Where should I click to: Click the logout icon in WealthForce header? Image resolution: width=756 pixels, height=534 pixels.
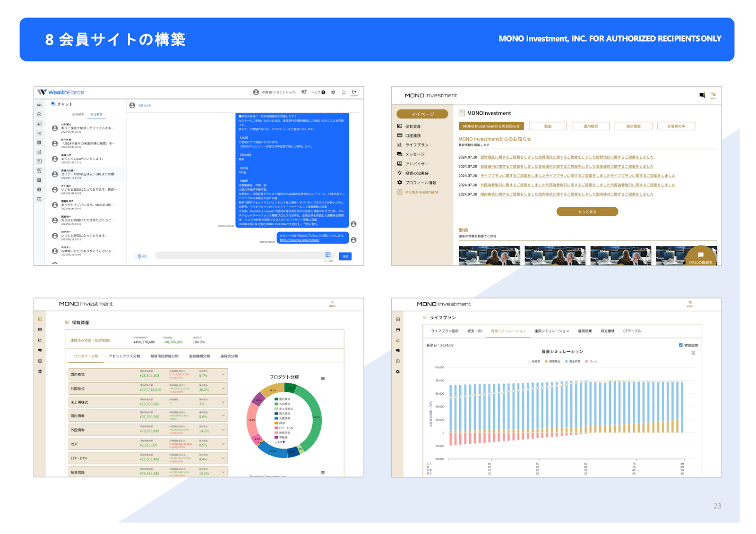click(354, 92)
